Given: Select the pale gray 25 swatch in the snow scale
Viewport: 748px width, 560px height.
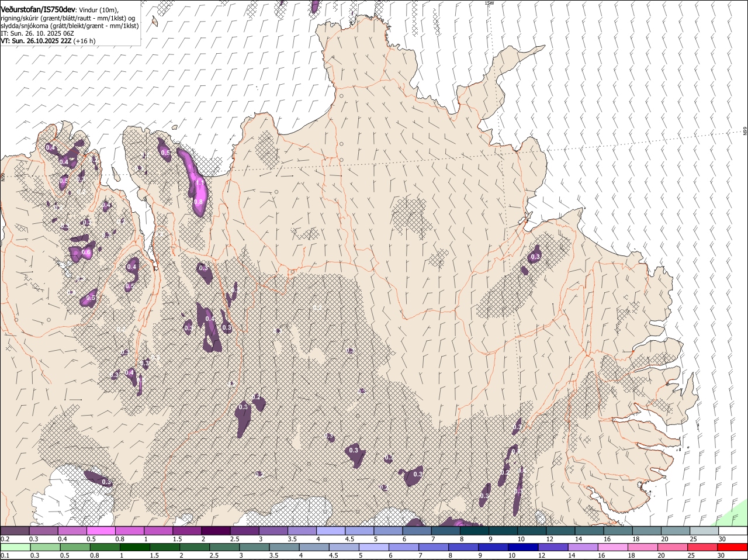Looking at the screenshot, I should (705, 531).
